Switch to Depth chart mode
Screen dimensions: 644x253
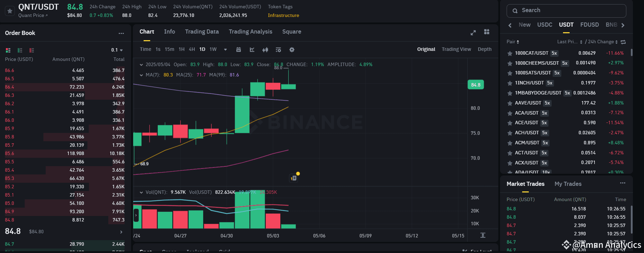pos(484,49)
